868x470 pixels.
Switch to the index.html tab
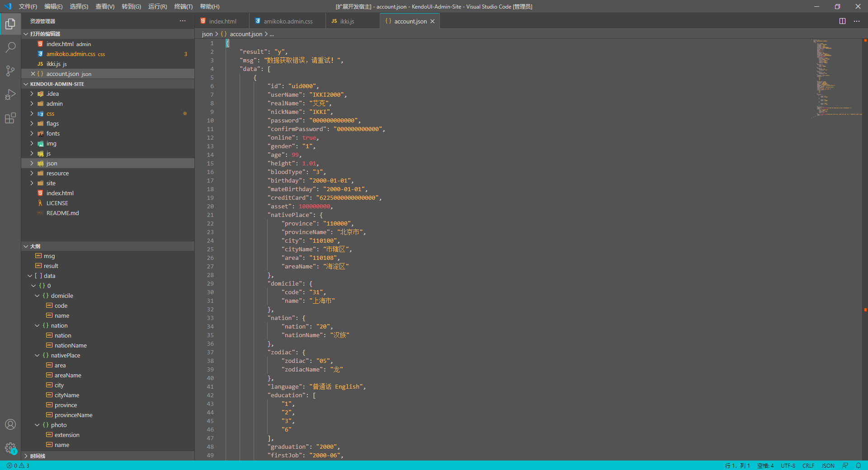click(222, 21)
